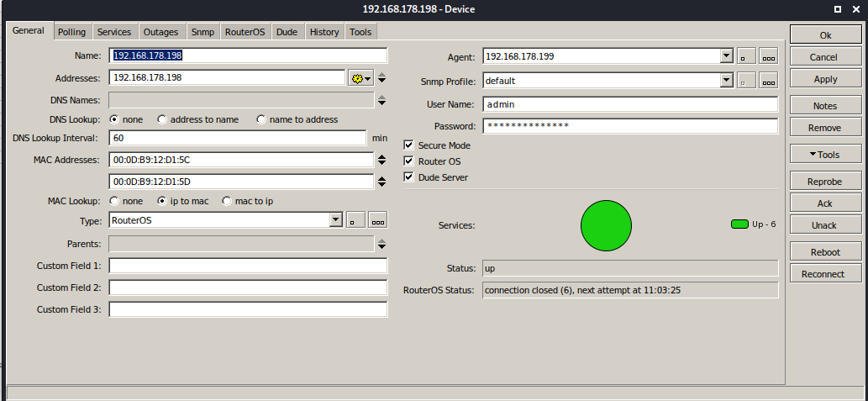
Task: Click the Password field
Action: pos(630,126)
